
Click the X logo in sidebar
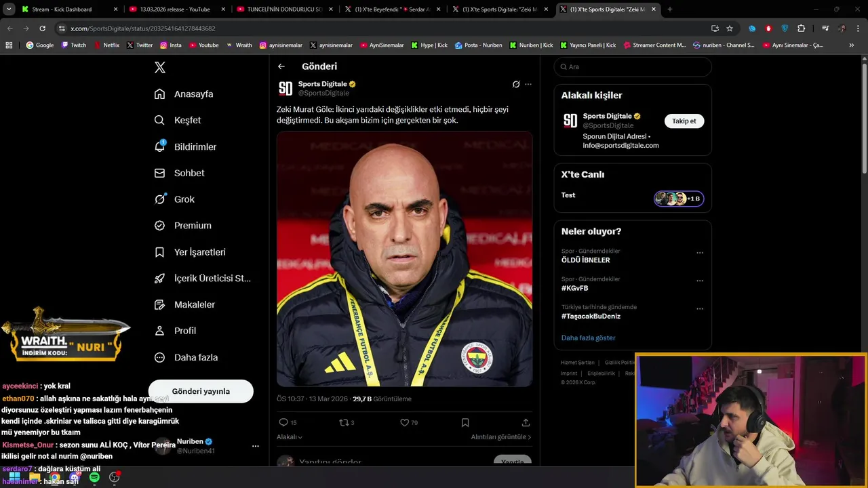[160, 67]
